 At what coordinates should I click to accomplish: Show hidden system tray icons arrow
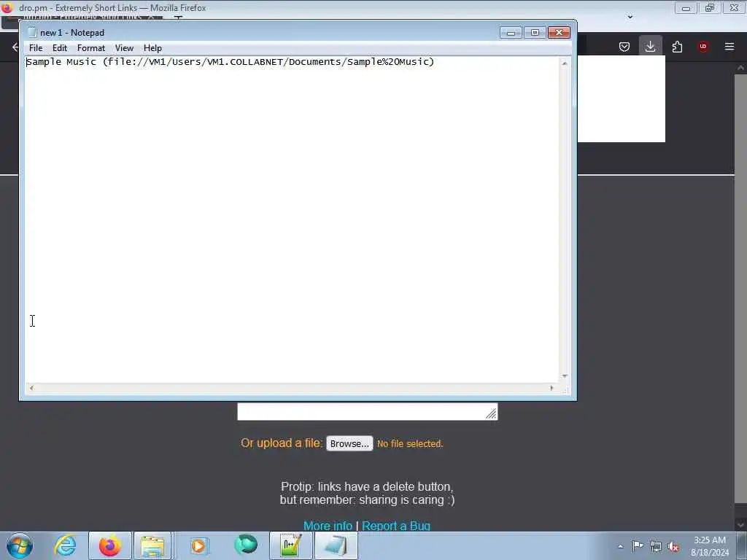click(620, 546)
